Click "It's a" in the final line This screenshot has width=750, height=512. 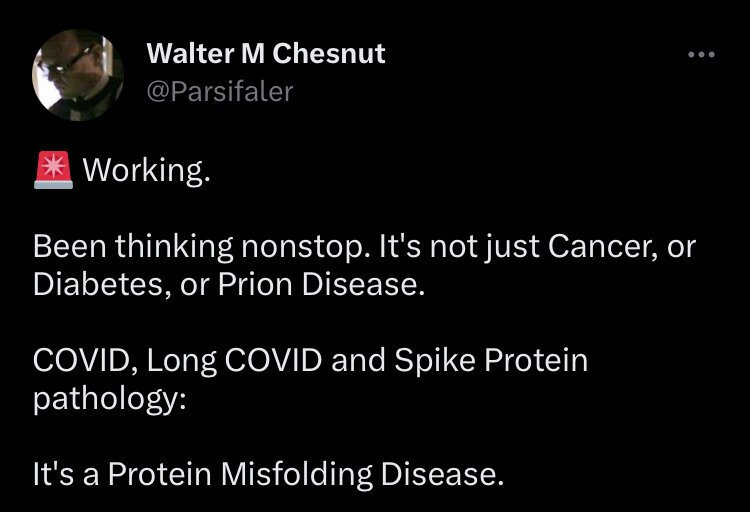click(64, 474)
